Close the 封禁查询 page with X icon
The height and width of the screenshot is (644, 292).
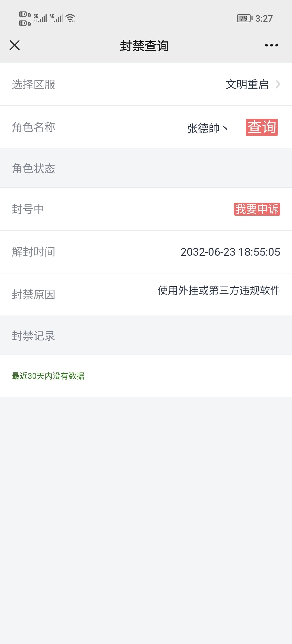15,45
